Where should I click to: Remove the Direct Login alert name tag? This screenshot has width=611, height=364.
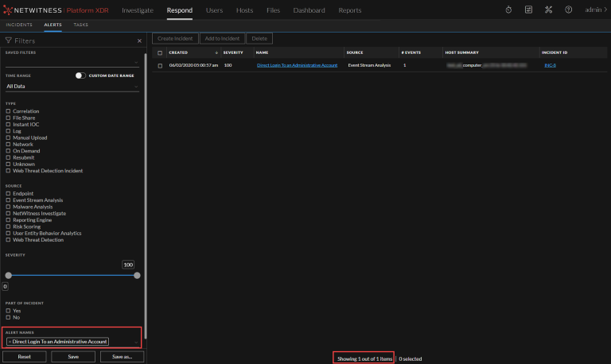click(x=10, y=342)
